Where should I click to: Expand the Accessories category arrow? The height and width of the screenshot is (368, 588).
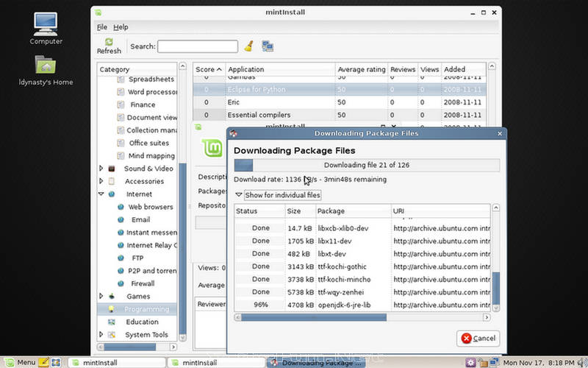point(101,181)
